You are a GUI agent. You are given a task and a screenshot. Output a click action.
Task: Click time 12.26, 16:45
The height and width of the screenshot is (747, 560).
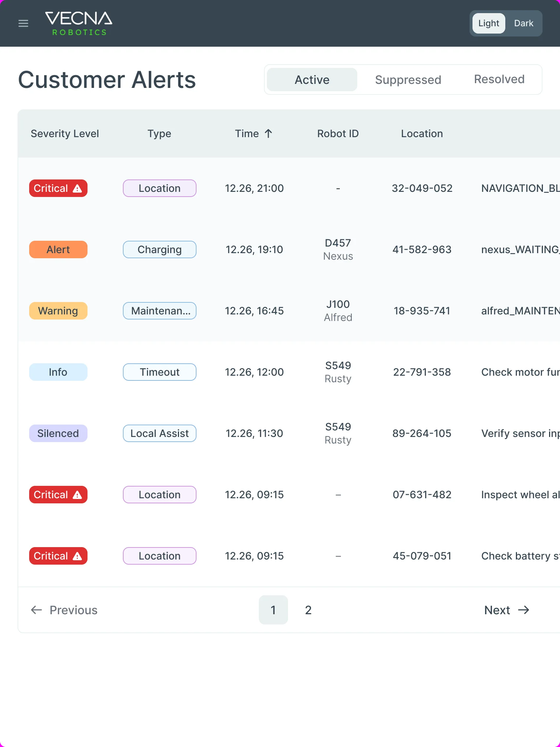click(254, 311)
